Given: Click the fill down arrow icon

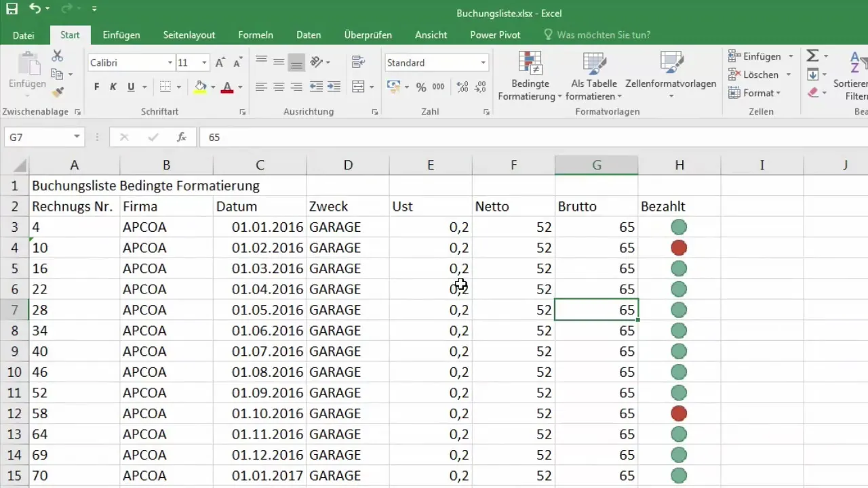Looking at the screenshot, I should click(x=812, y=75).
